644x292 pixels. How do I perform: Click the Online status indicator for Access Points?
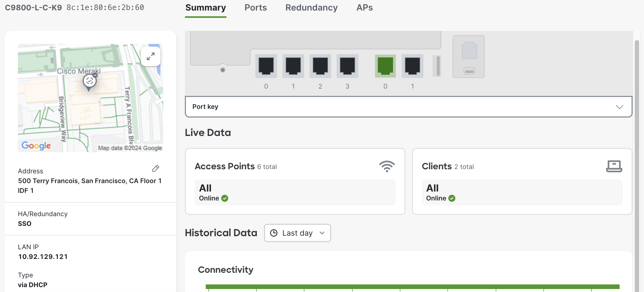[224, 198]
